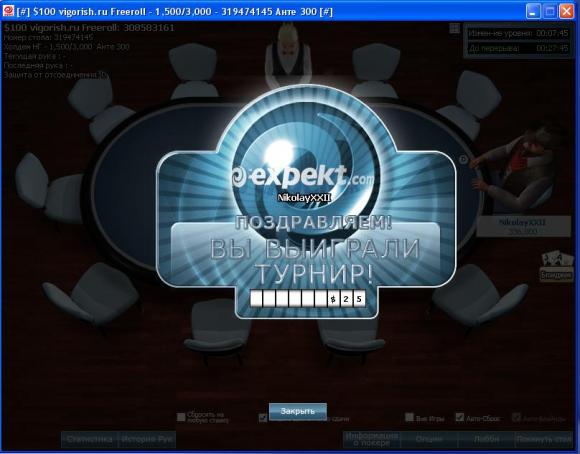Go to the Лобби
580x454 pixels.
coord(486,440)
